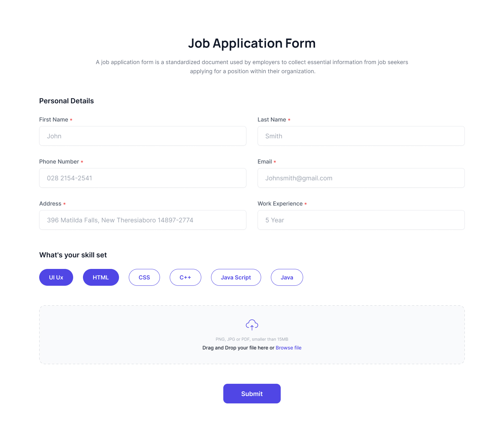Viewport: 504px width, 437px height.
Task: Toggle the Java Script skill chip
Action: pyautogui.click(x=236, y=277)
